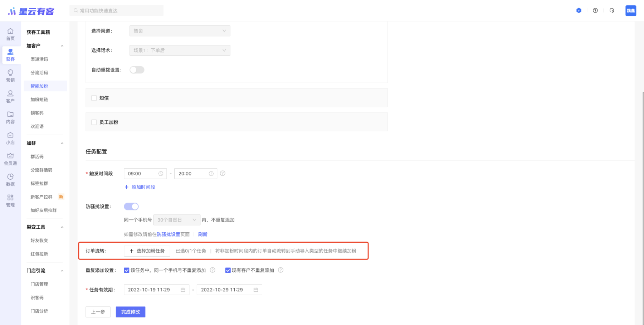Check the 短信 checkbox
Viewport: 644px width, 325px height.
(x=94, y=98)
